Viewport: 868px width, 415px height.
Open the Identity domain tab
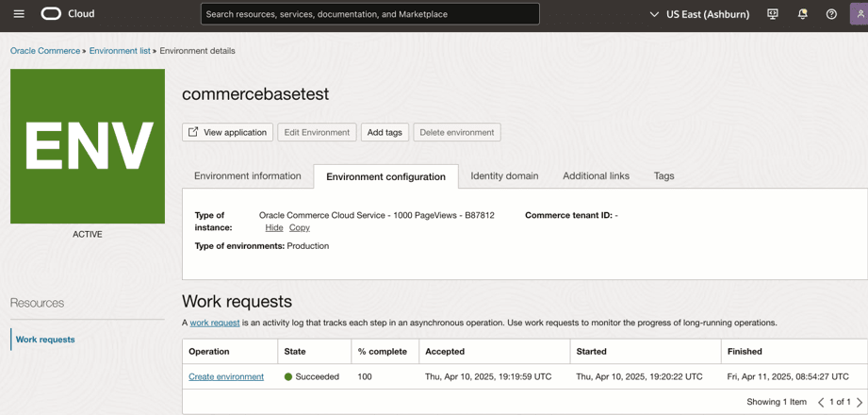tap(504, 175)
